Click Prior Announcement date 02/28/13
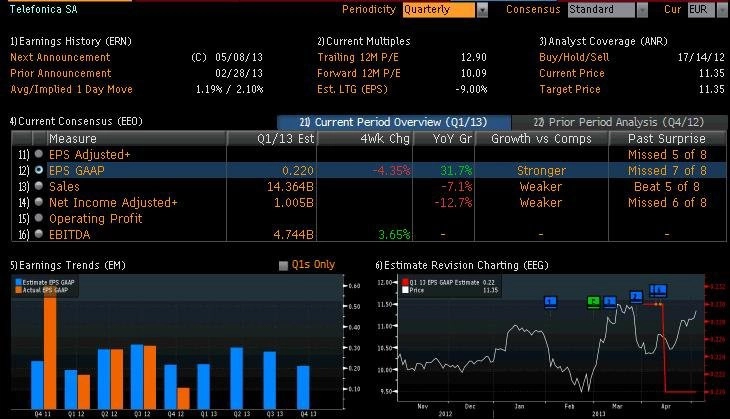This screenshot has width=730, height=419. [x=239, y=74]
